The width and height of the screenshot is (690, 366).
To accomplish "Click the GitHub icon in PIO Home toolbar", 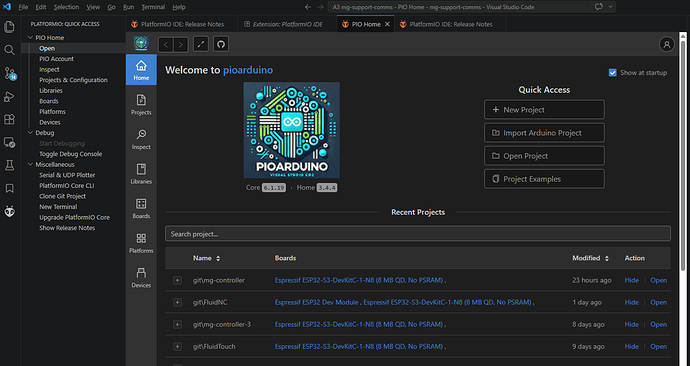I will pyautogui.click(x=221, y=44).
